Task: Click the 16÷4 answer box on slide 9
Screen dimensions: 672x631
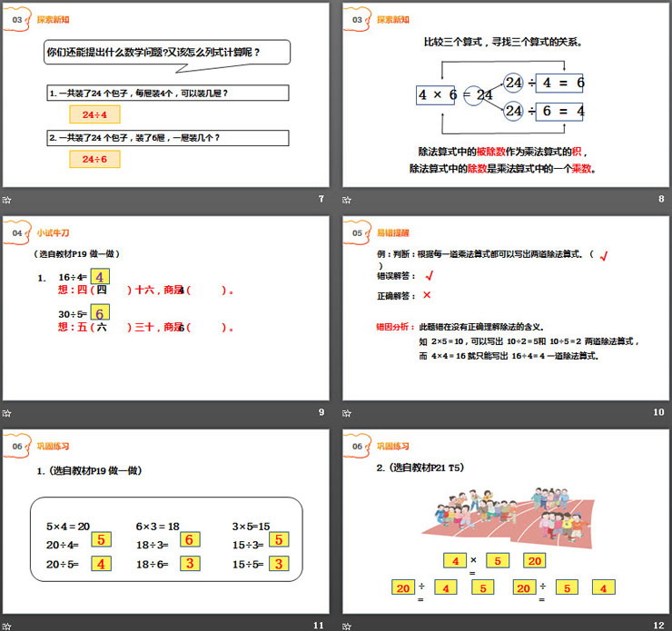Action: [x=100, y=276]
